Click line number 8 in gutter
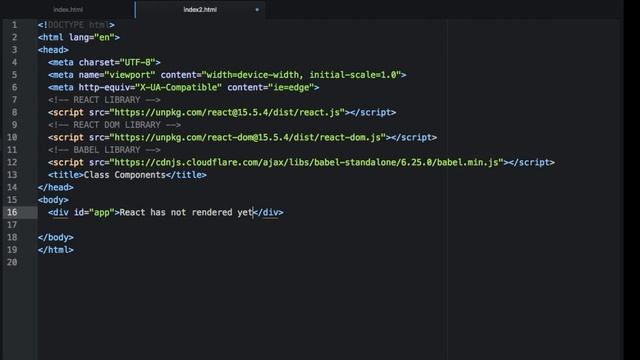This screenshot has width=640, height=360. (x=14, y=112)
